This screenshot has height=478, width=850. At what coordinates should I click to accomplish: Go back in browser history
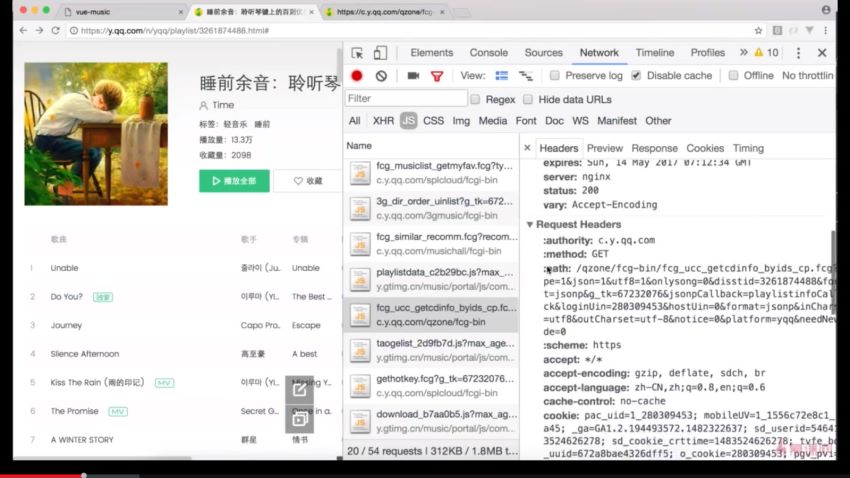(x=23, y=30)
